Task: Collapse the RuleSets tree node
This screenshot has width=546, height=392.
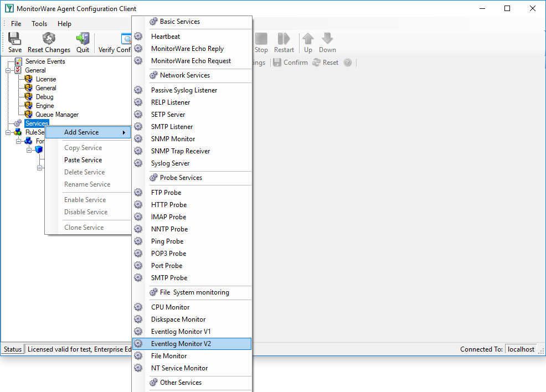Action: 8,132
